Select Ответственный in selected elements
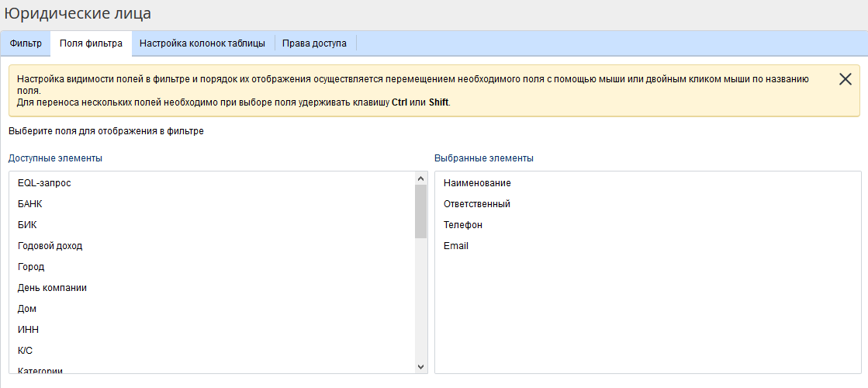 pyautogui.click(x=476, y=204)
